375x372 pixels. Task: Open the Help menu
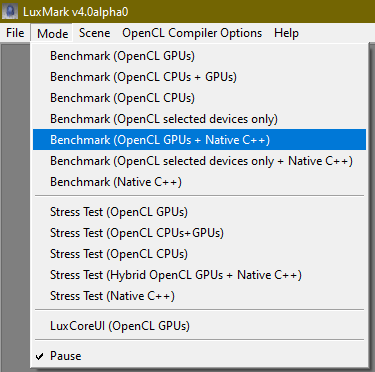(286, 33)
